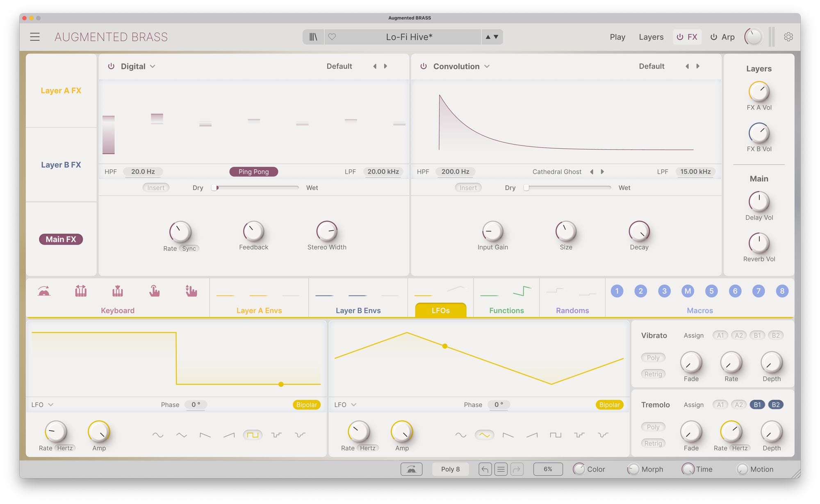Open the Functions modulation tab
Screen dimensions: 820x504
(506, 311)
